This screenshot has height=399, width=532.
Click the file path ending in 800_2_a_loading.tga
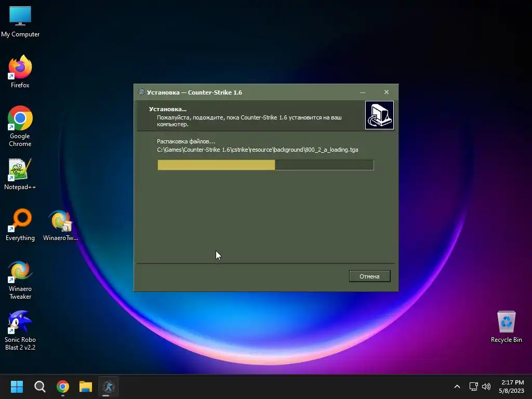click(x=258, y=150)
